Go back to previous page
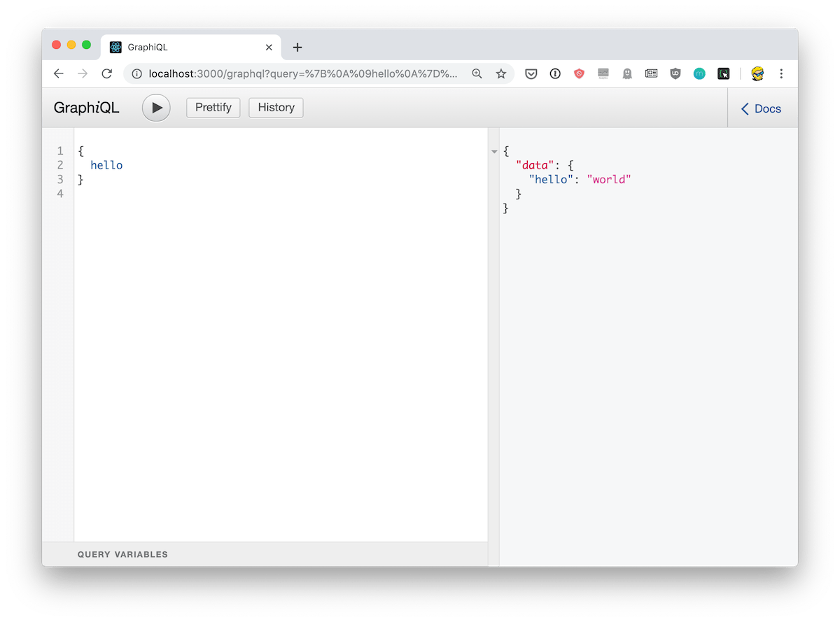Screen dimensions: 840x622 click(59, 73)
